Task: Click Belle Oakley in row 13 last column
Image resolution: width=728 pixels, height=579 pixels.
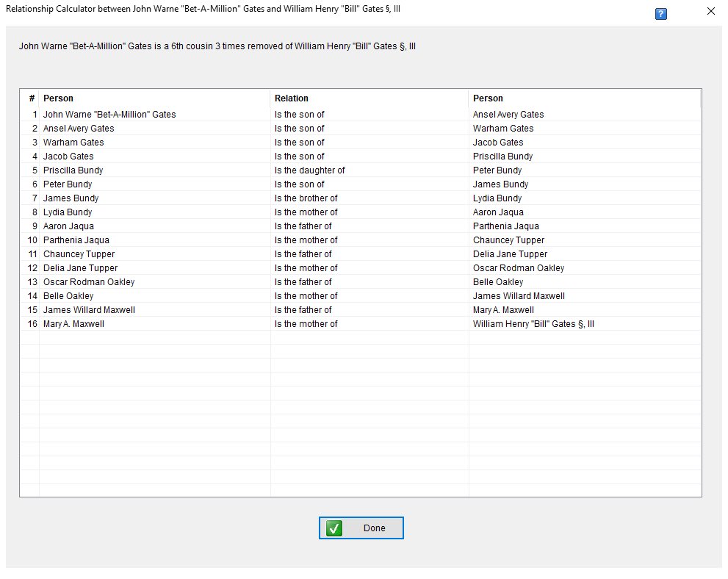Action: [498, 282]
